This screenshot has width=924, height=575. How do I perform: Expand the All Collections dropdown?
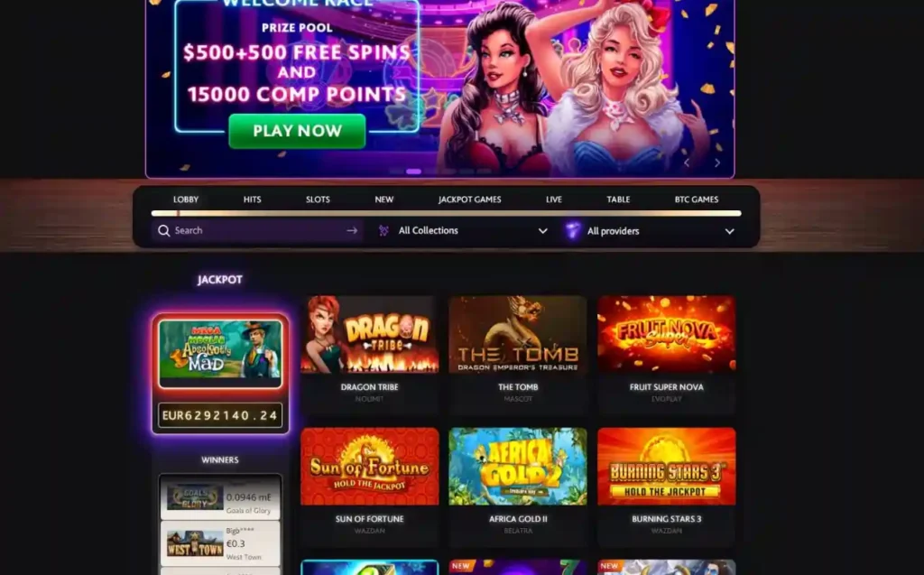pos(542,231)
